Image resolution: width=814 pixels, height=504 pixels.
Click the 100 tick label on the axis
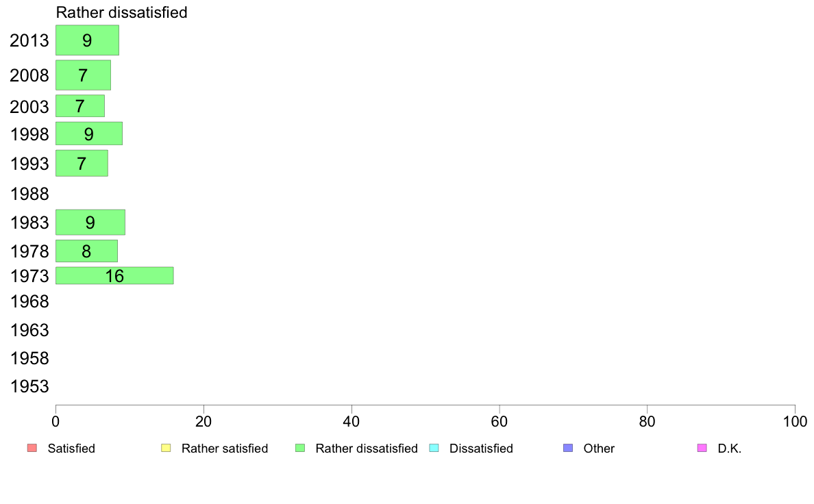pos(795,421)
